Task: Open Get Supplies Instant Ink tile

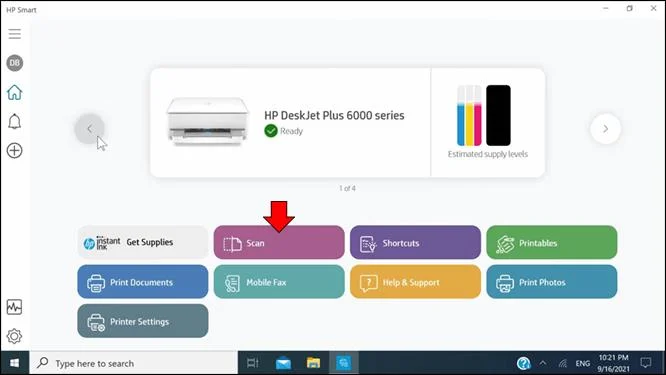Action: tap(143, 242)
